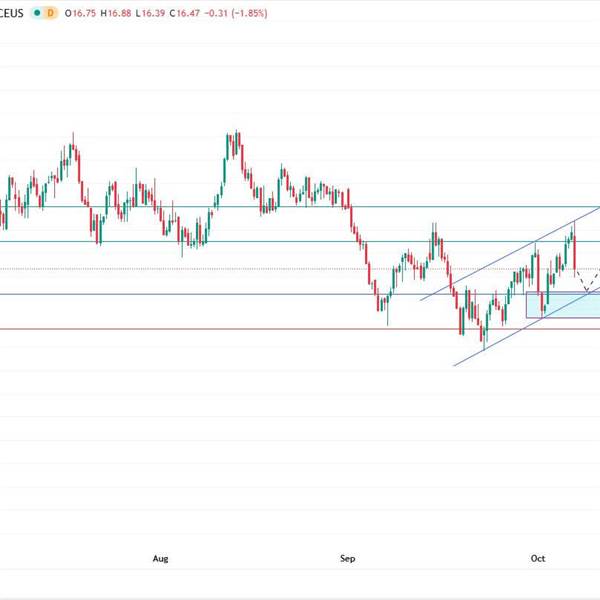
Task: Click the (-1.85%) percent change
Action: (x=249, y=13)
